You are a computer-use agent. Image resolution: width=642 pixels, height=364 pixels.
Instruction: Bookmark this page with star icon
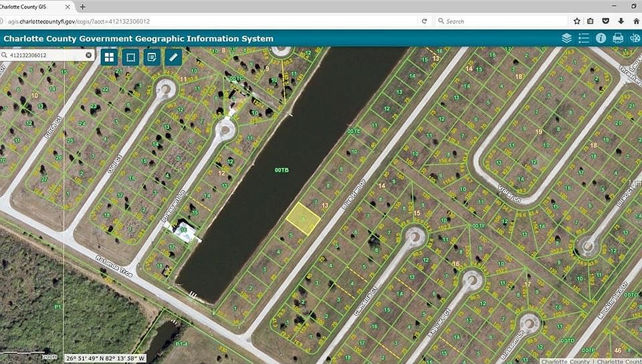(x=577, y=21)
